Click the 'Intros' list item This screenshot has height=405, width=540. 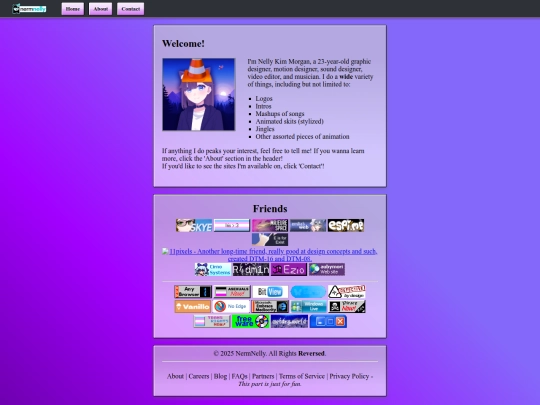click(263, 106)
